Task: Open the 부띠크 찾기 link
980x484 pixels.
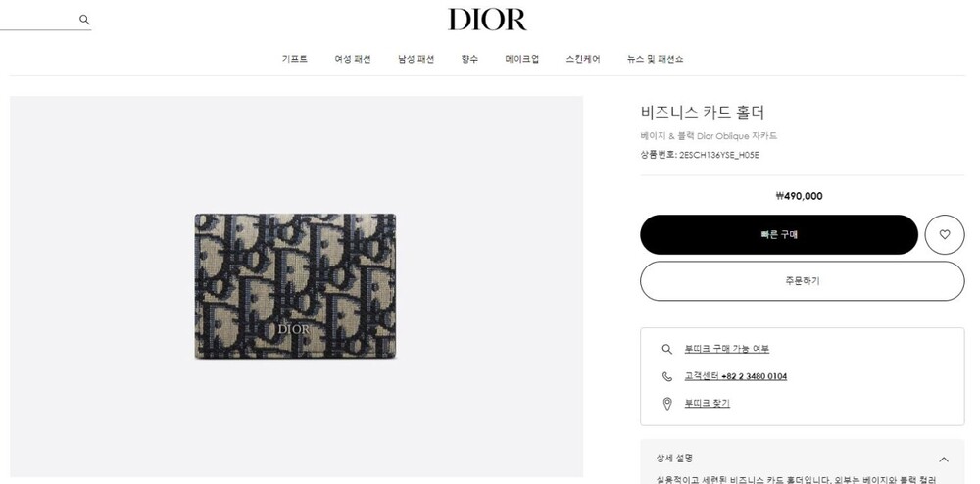Action: click(x=707, y=404)
